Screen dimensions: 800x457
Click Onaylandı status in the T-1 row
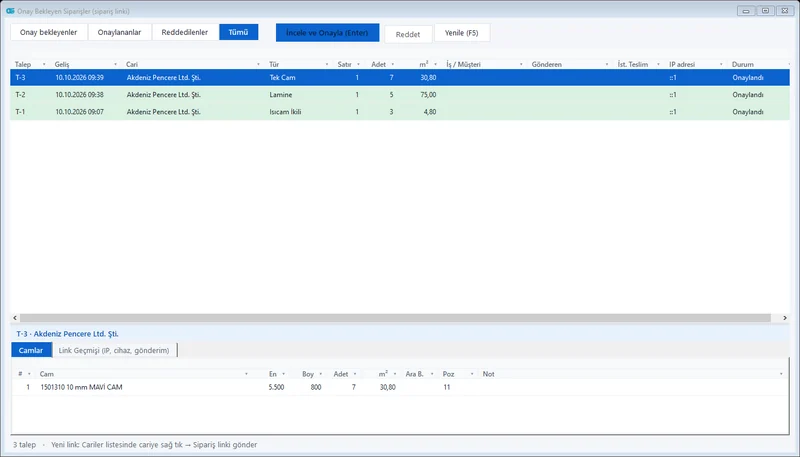point(748,112)
